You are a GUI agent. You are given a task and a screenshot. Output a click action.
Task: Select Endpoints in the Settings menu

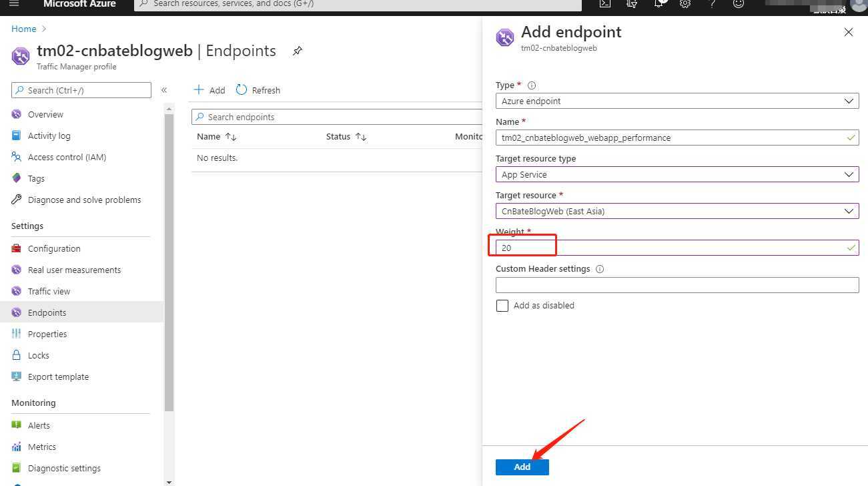[x=81, y=312]
